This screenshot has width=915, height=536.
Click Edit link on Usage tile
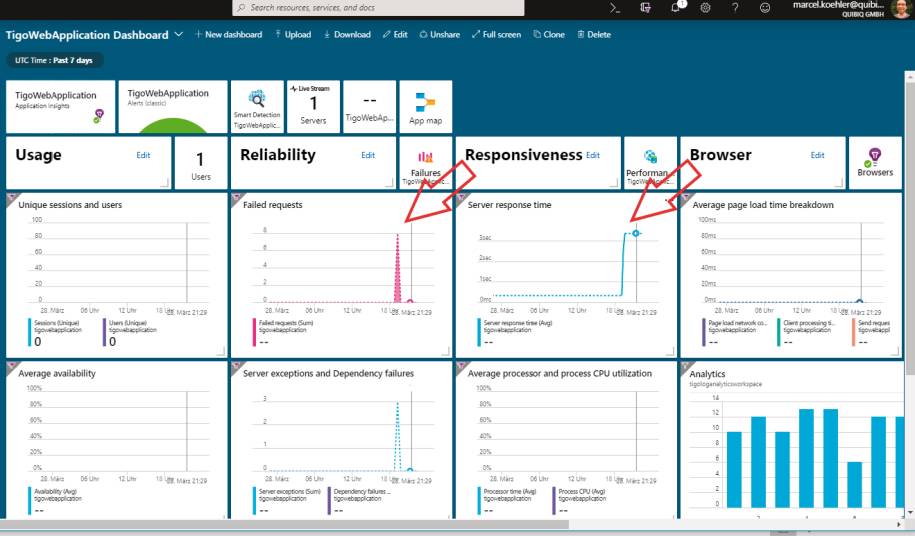pos(143,155)
